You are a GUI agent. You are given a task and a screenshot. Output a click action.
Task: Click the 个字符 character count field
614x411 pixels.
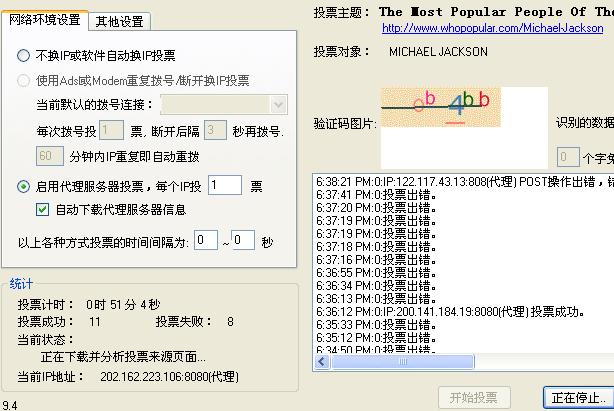[x=567, y=157]
